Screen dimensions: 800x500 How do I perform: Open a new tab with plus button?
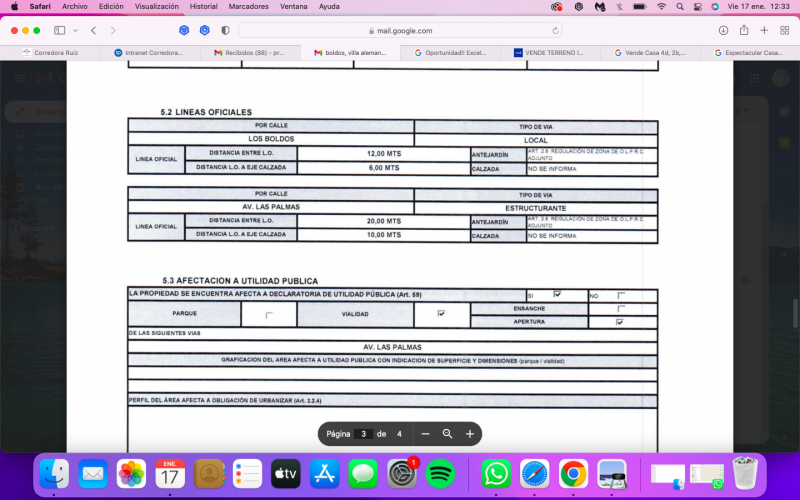point(764,31)
